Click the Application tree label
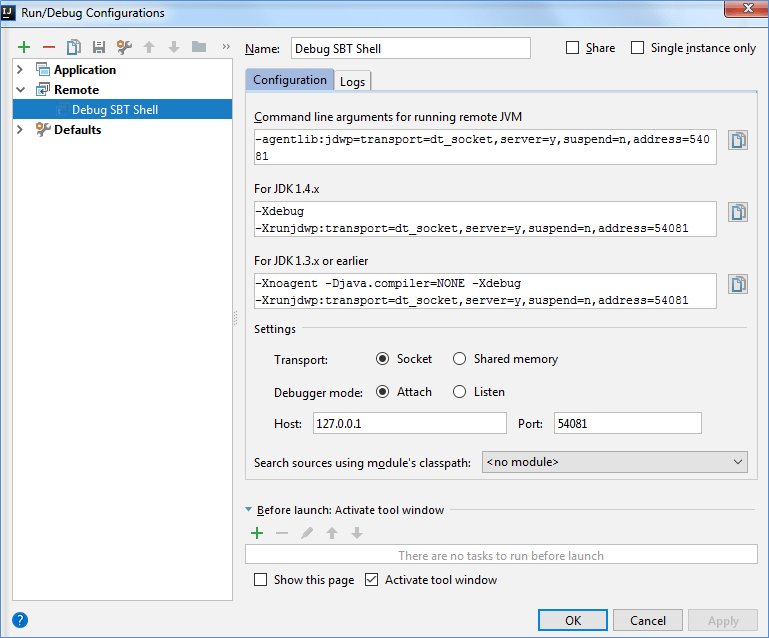This screenshot has width=769, height=638. tap(85, 70)
